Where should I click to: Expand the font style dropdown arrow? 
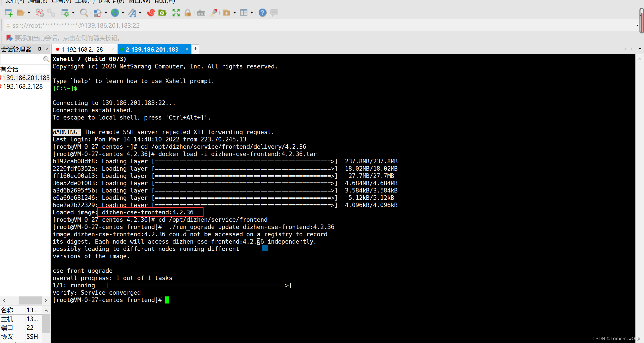coord(140,13)
